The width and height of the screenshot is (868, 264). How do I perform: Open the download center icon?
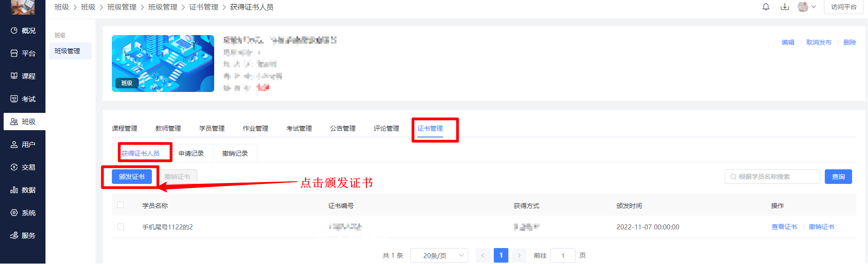click(x=785, y=7)
